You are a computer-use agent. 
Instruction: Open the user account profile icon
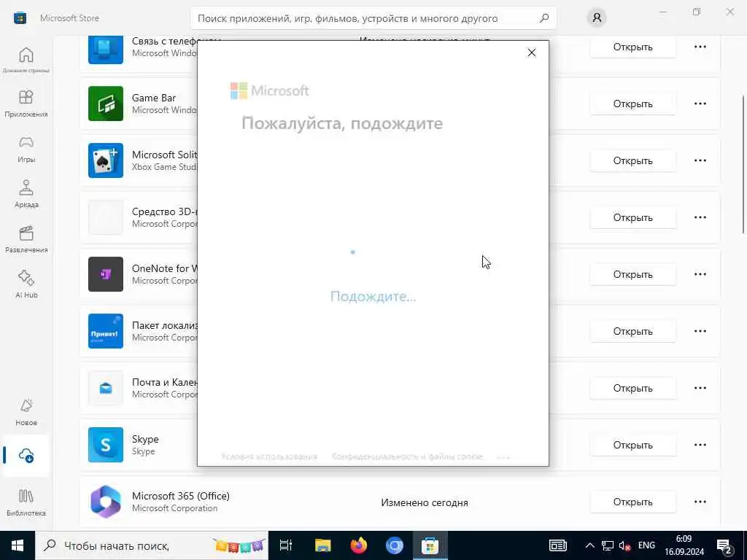pyautogui.click(x=597, y=18)
